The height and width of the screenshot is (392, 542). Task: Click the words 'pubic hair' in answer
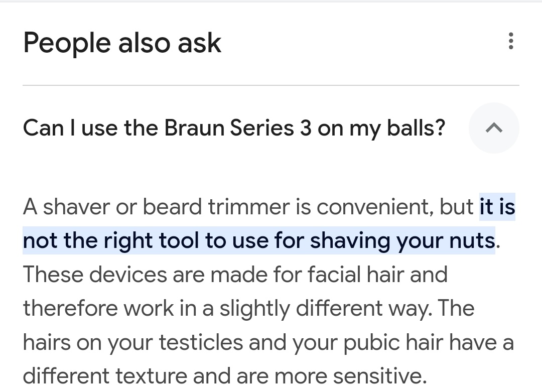tap(393, 343)
